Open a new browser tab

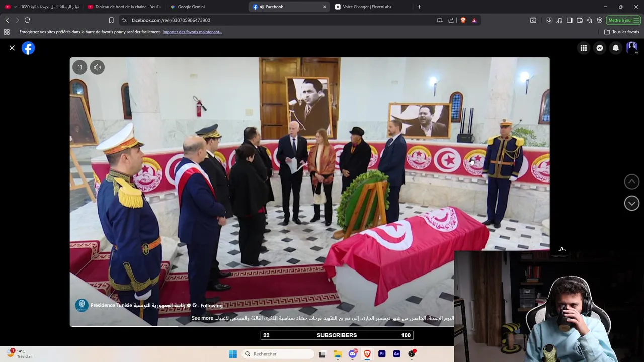click(419, 7)
